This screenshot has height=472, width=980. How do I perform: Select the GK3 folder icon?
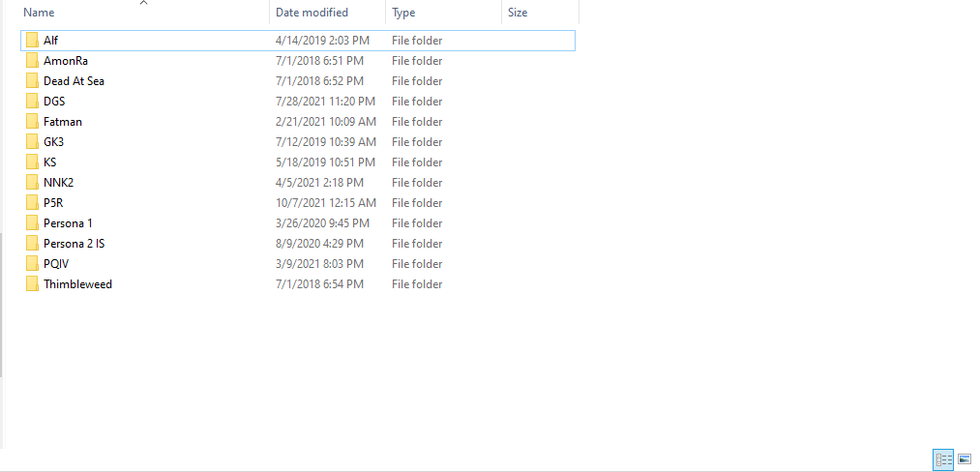[x=33, y=142]
